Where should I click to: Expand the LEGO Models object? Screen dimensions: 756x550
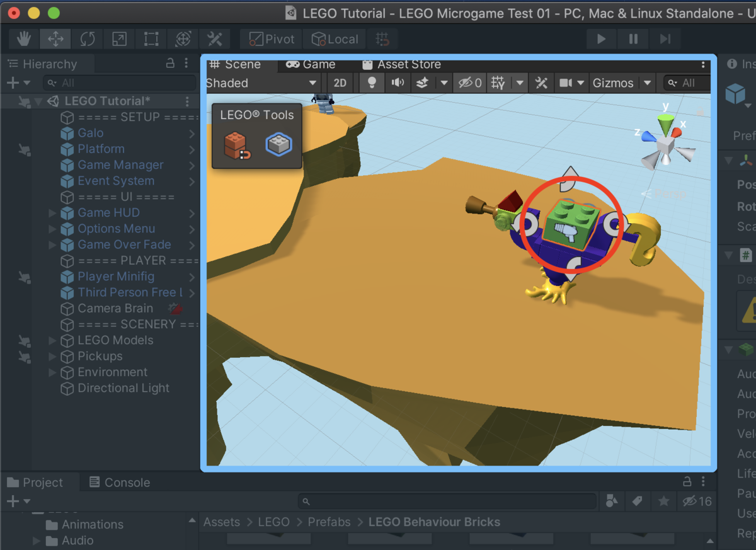[52, 340]
